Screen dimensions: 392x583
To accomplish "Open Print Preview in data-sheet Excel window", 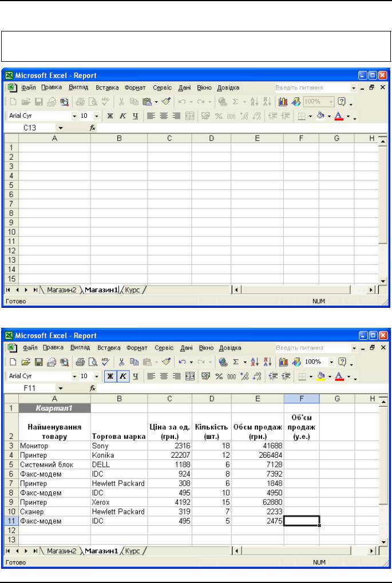I will pos(92,362).
